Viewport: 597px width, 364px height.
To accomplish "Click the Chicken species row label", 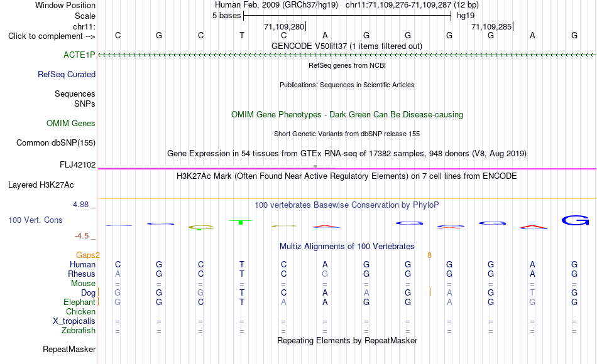I will [x=80, y=311].
